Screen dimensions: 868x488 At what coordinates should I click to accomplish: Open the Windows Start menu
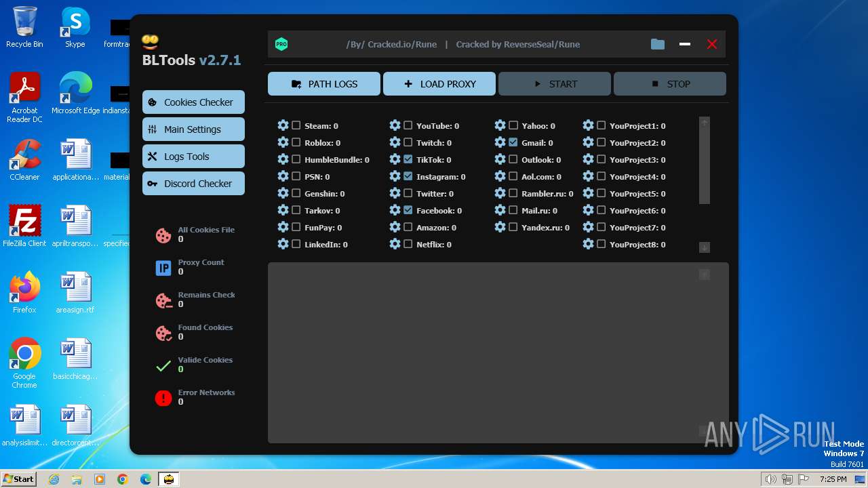pyautogui.click(x=18, y=479)
